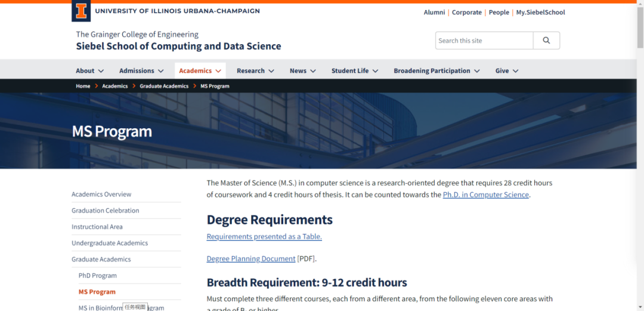This screenshot has width=644, height=311.
Task: Open the Broadening Participation navigation item
Action: pos(432,71)
